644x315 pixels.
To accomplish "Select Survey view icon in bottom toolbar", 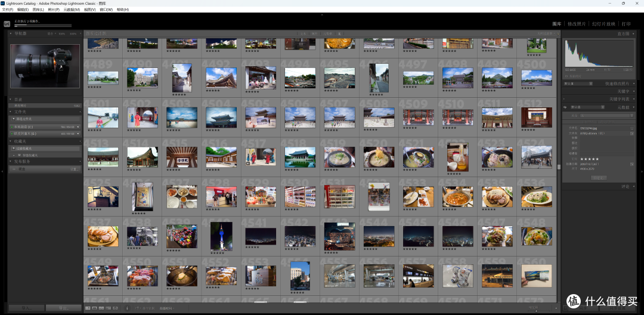I will click(108, 308).
